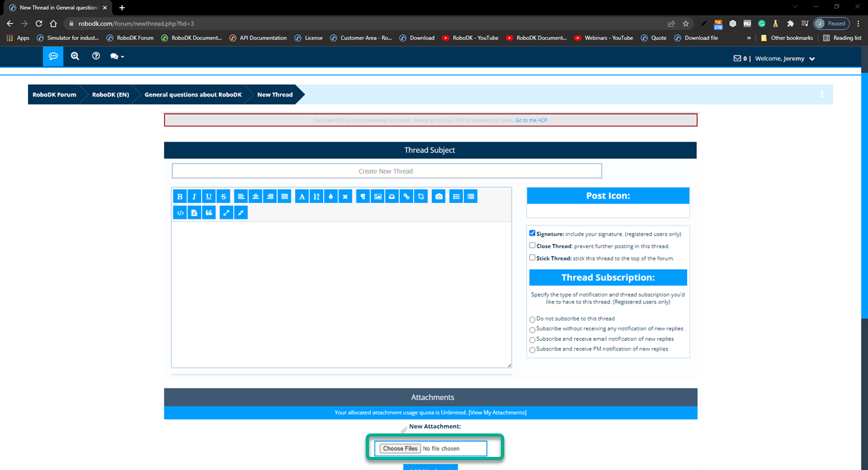Click the forum home speech-bubble icon
This screenshot has height=470, width=868.
(54, 56)
